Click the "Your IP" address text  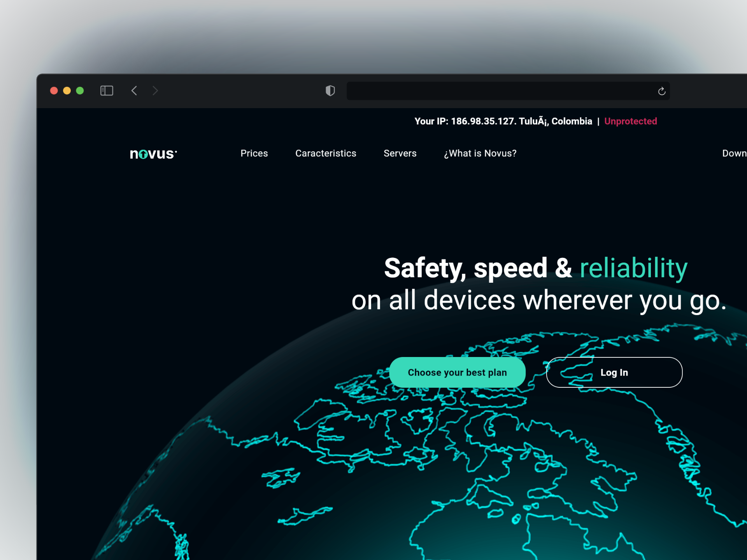503,121
